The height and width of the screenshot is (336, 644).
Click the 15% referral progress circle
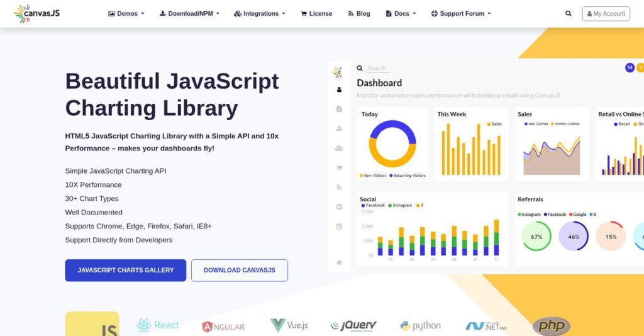pos(611,236)
